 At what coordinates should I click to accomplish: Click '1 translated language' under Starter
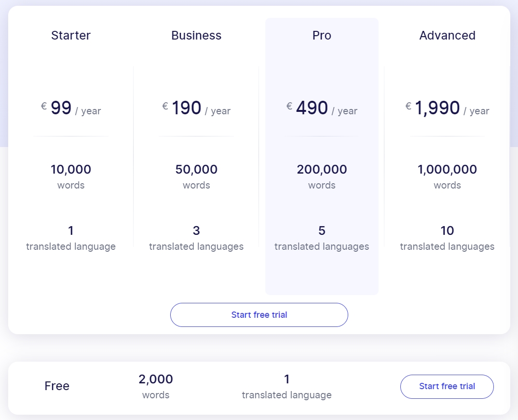point(71,238)
